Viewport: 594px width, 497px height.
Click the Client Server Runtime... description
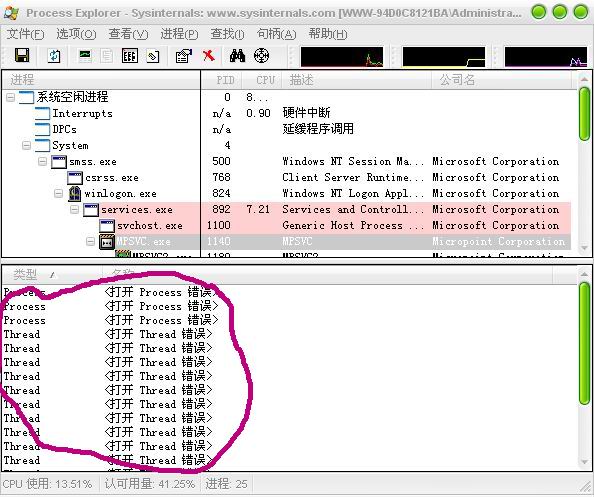click(353, 178)
